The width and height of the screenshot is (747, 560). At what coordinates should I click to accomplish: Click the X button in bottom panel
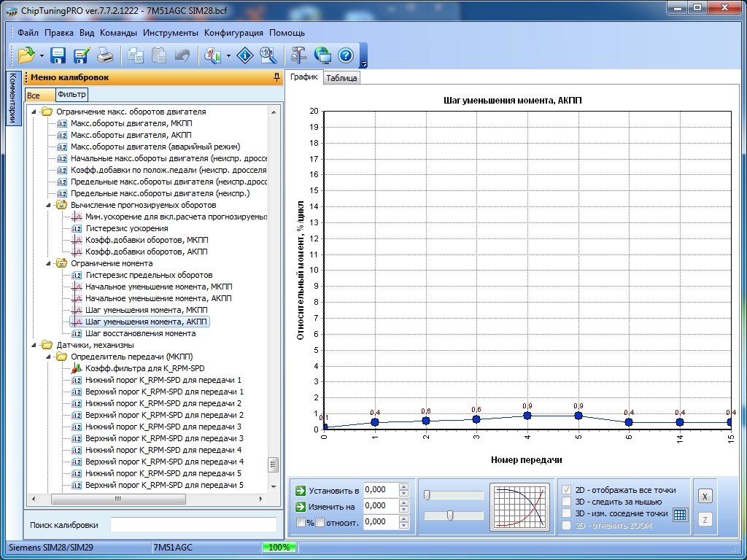(x=705, y=496)
